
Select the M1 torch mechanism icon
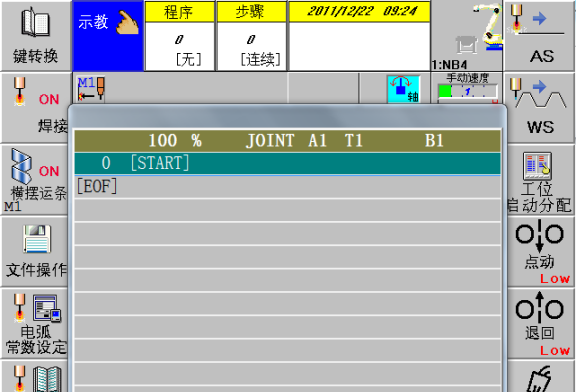91,89
